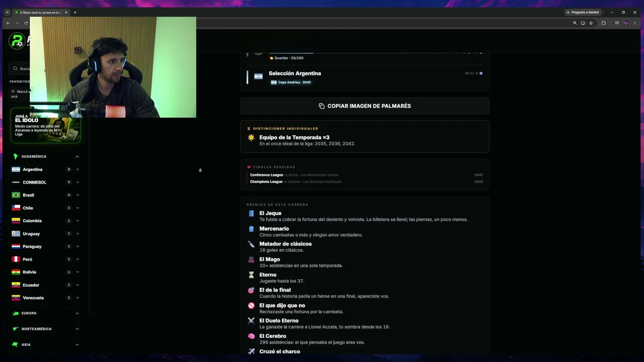The image size is (644, 362).
Task: Open the Chrome profile avatar
Action: 625,23
